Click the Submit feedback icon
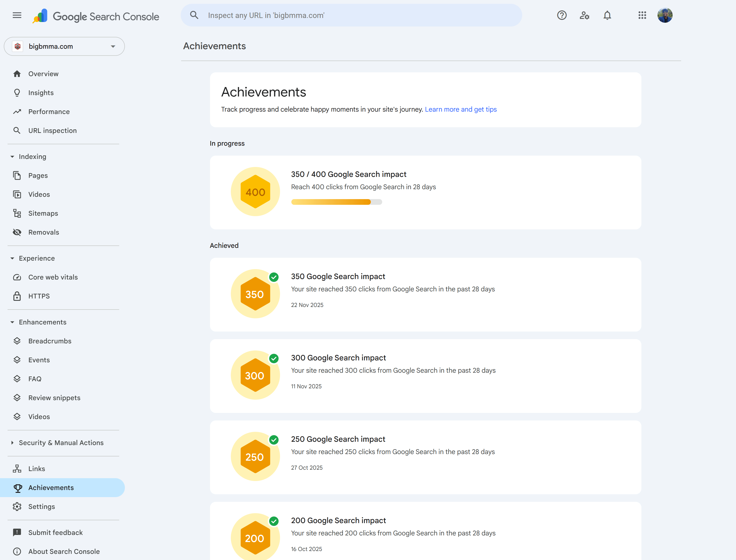 coord(17,533)
